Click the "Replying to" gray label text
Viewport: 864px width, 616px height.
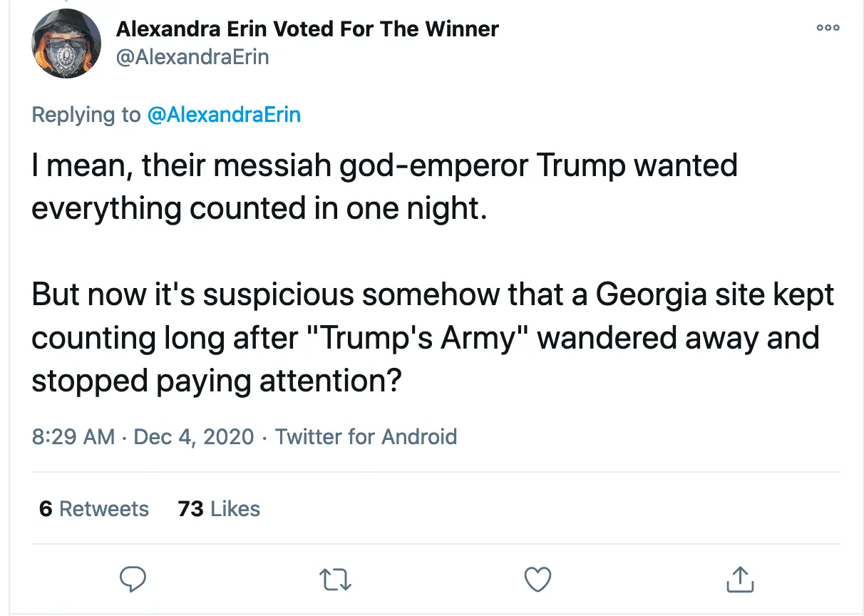pos(87,115)
